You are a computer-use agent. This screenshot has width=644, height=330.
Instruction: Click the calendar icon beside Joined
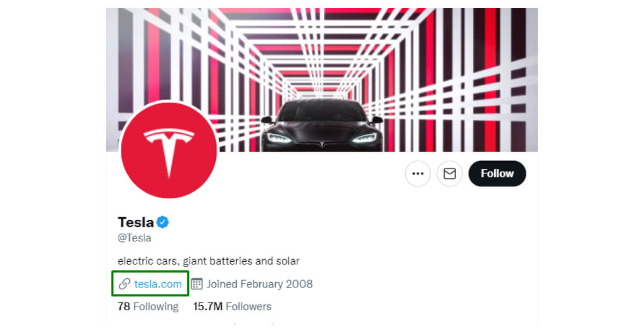click(x=197, y=284)
